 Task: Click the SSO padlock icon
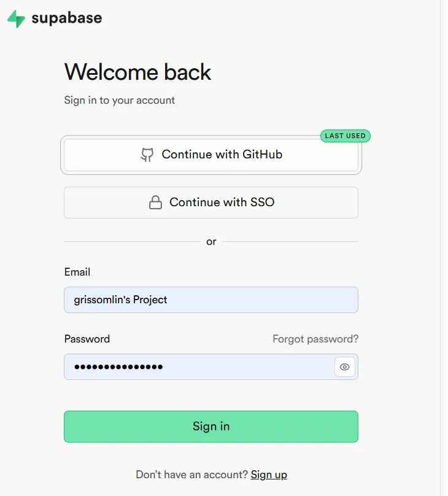pyautogui.click(x=156, y=203)
